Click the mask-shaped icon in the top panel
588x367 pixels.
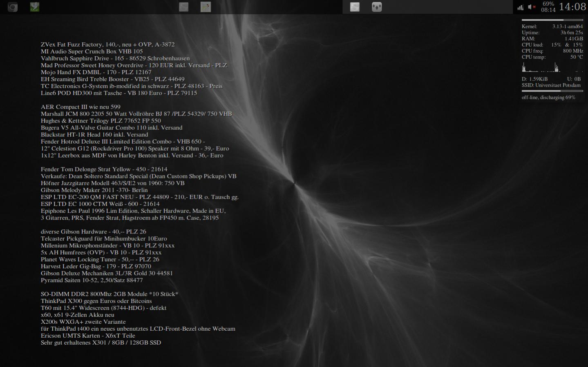pos(377,7)
